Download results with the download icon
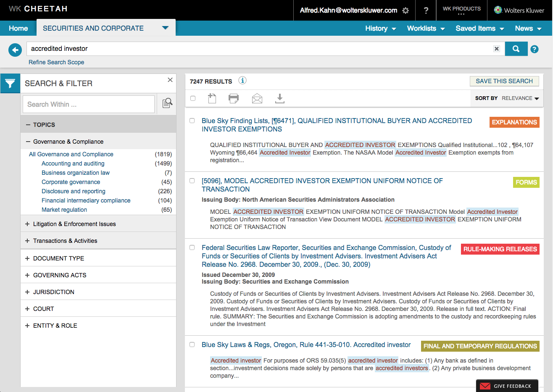The height and width of the screenshot is (392, 553). point(279,98)
